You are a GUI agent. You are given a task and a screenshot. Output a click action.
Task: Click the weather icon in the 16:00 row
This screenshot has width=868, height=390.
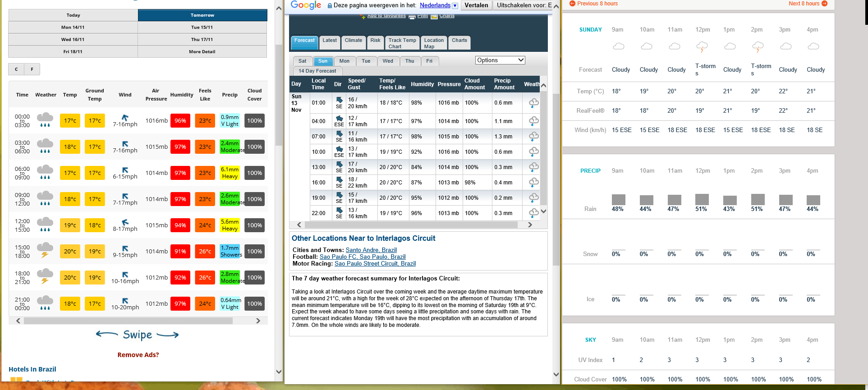[x=534, y=182]
